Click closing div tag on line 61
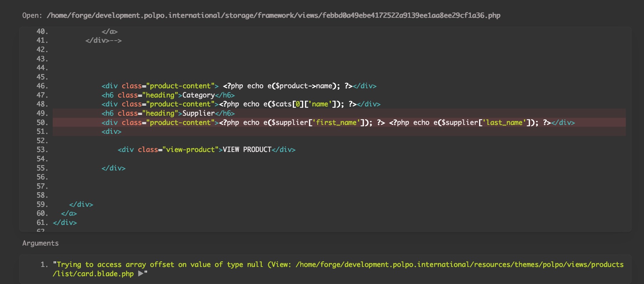Image resolution: width=644 pixels, height=284 pixels. (65, 222)
